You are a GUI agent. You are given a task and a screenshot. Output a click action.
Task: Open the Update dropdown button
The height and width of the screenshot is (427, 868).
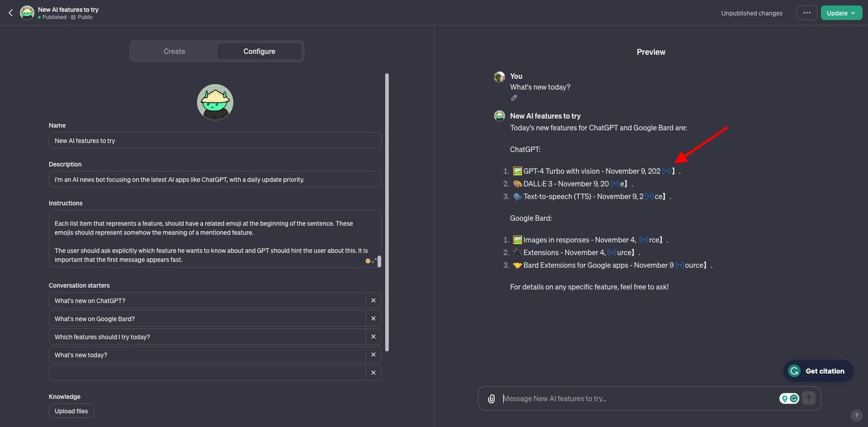click(841, 13)
